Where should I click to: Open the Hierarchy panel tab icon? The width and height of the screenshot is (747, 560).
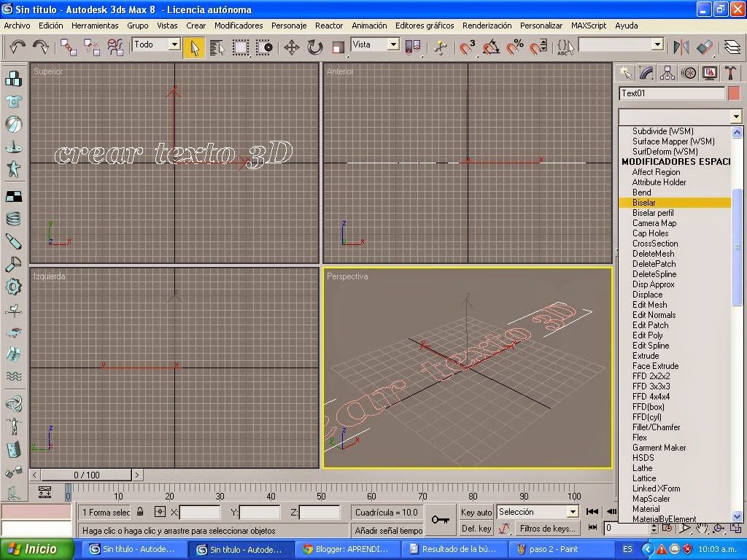[x=667, y=73]
